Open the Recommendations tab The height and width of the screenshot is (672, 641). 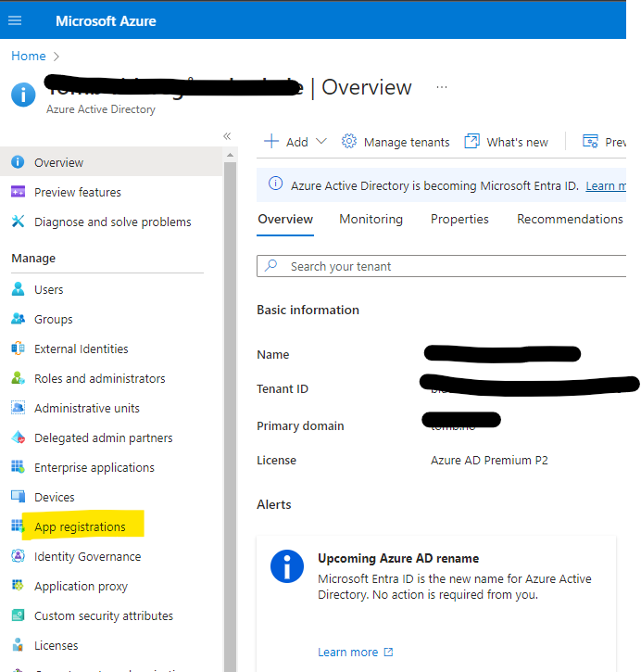pos(569,220)
